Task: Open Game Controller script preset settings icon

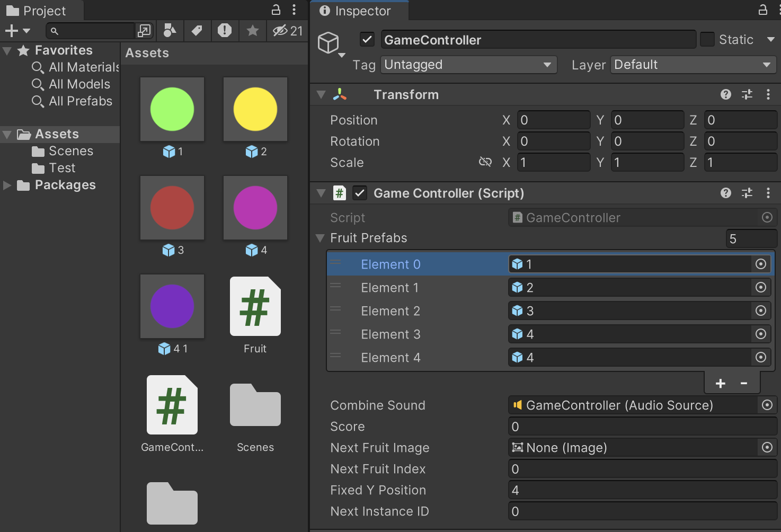Action: [747, 193]
